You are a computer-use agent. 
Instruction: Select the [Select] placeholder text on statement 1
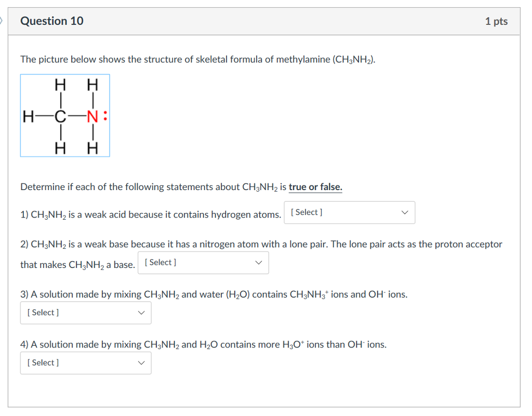(305, 212)
